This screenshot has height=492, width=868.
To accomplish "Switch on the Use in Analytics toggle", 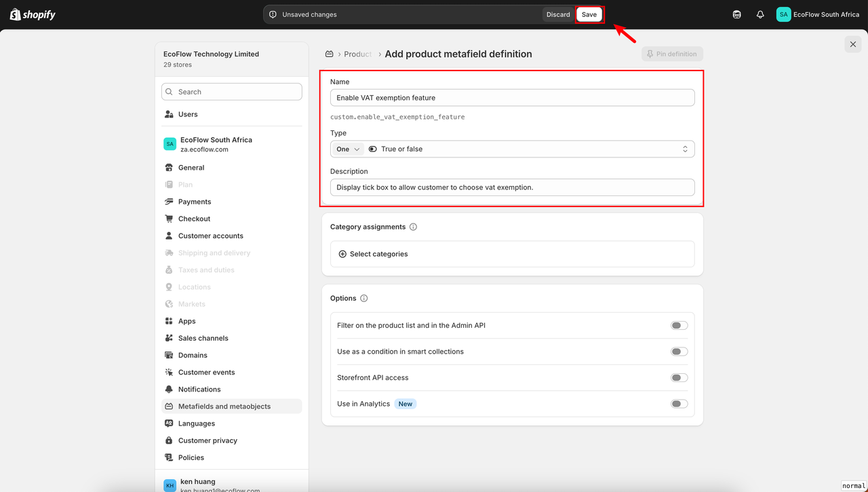I will (x=679, y=404).
